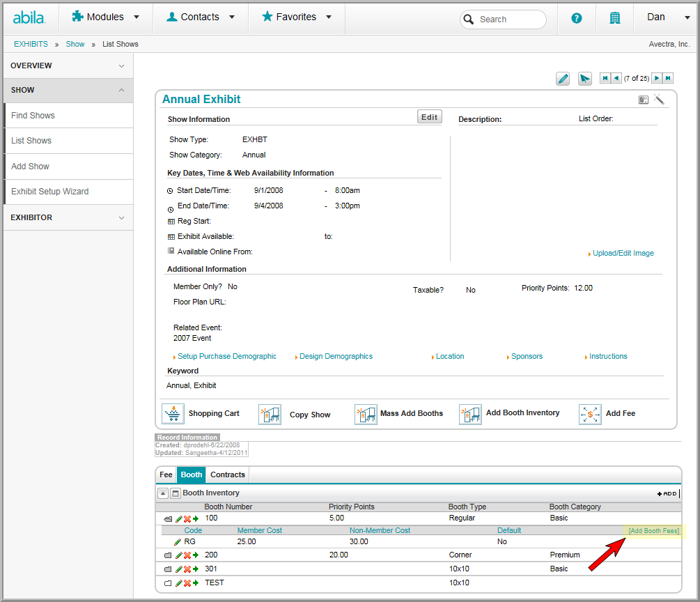Image resolution: width=700 pixels, height=602 pixels.
Task: Expand the EXHIBITOR sidebar section
Action: [x=68, y=217]
